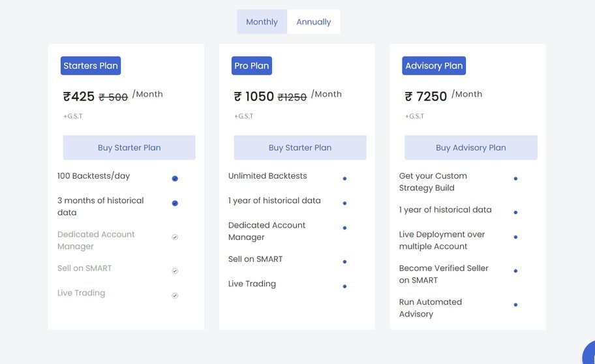The image size is (595, 364).
Task: Click the struck-through ₹500 price
Action: pos(114,98)
